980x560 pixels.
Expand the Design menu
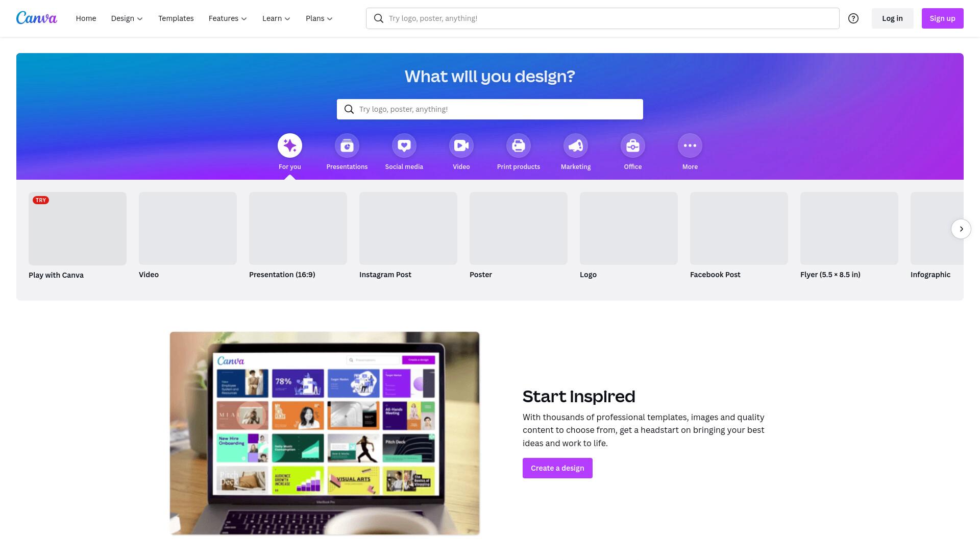pyautogui.click(x=127, y=18)
